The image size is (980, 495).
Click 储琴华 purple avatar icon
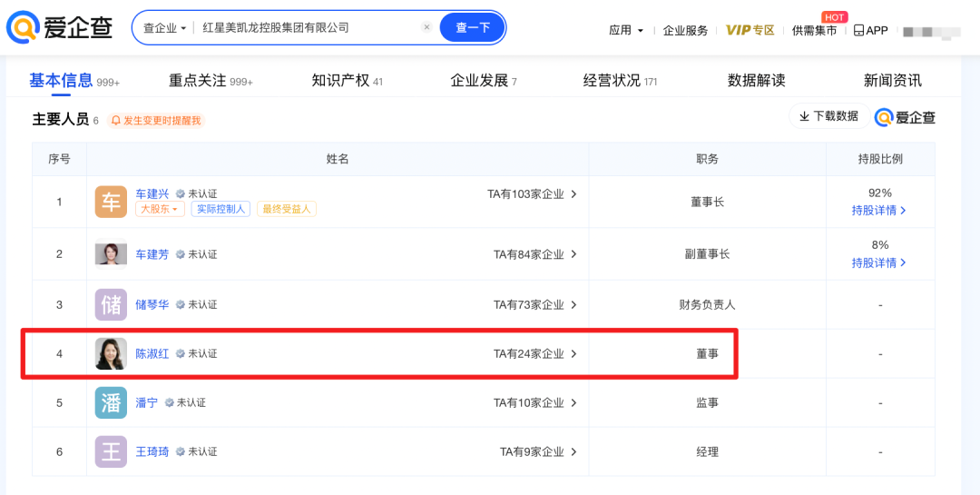(x=111, y=305)
